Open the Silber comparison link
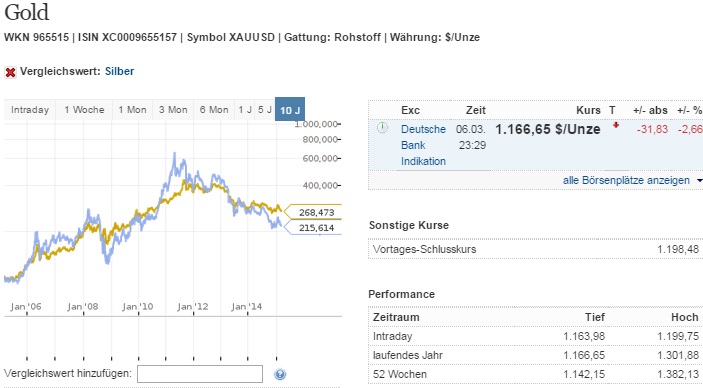The height and width of the screenshot is (388, 703). 119,71
